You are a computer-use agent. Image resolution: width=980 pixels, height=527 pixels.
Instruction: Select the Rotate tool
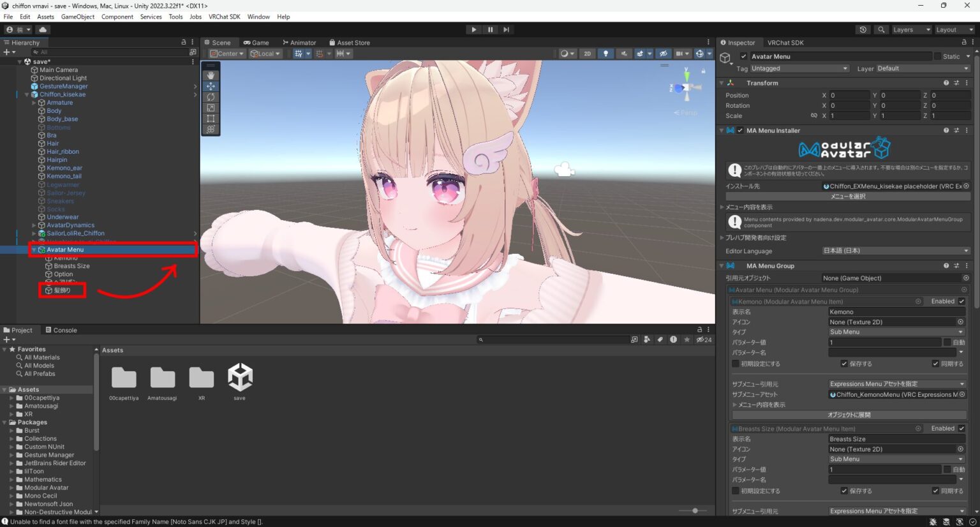point(211,97)
